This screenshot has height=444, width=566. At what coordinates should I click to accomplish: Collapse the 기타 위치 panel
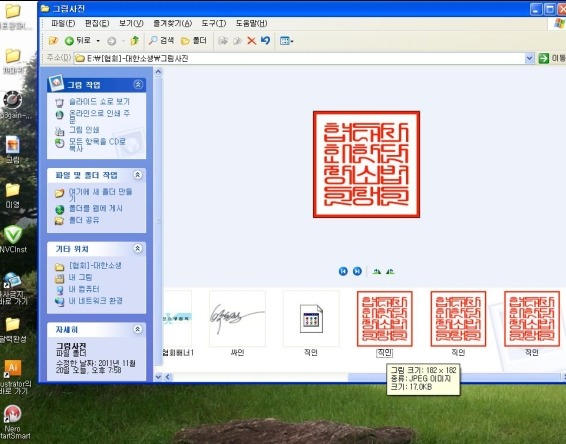coord(138,248)
